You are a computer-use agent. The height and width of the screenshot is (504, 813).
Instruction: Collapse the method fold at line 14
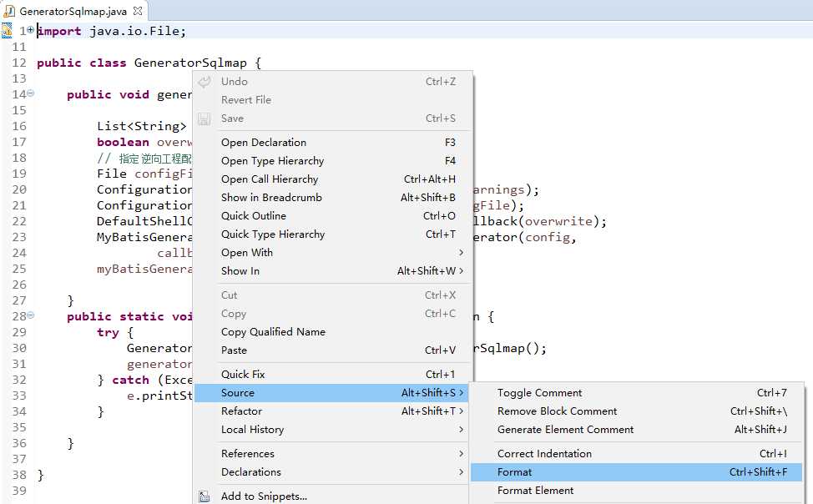click(x=31, y=93)
